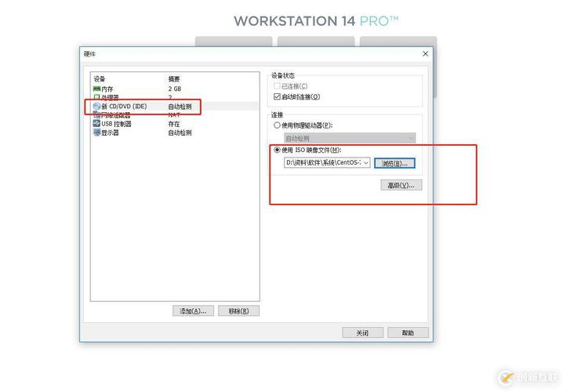Click the middle background tab behind dialog
Screen dimensions: 563x392
tap(316, 42)
